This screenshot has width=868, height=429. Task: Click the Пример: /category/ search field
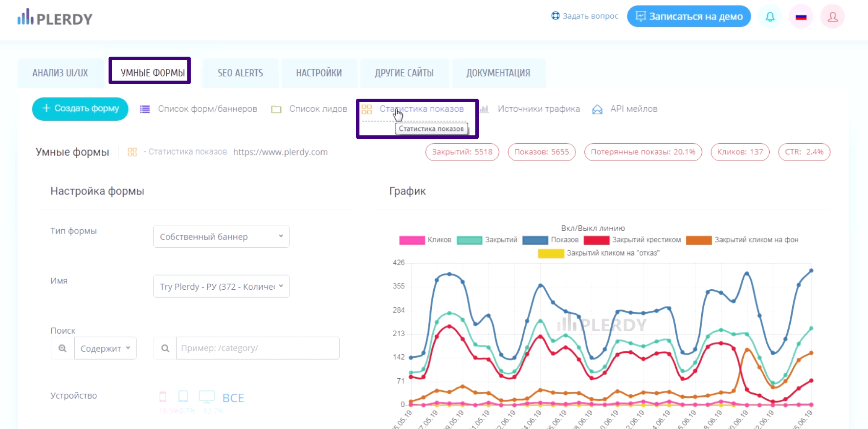(258, 348)
